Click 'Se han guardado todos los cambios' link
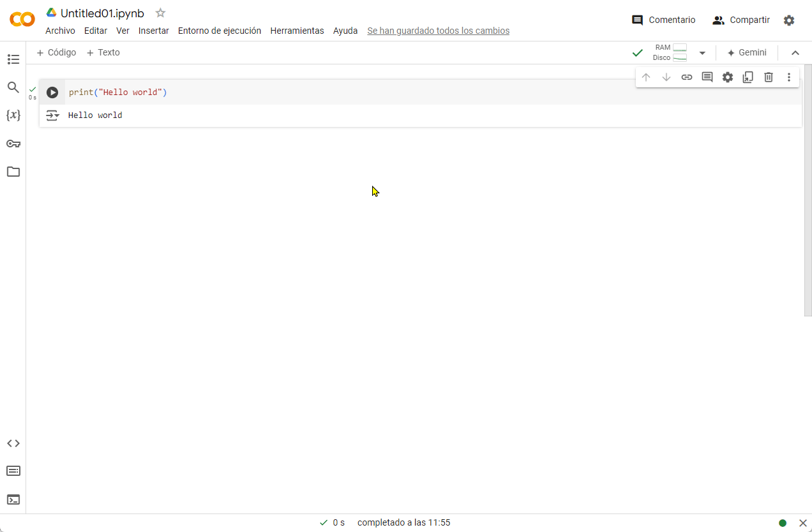Image resolution: width=812 pixels, height=532 pixels. coord(438,31)
